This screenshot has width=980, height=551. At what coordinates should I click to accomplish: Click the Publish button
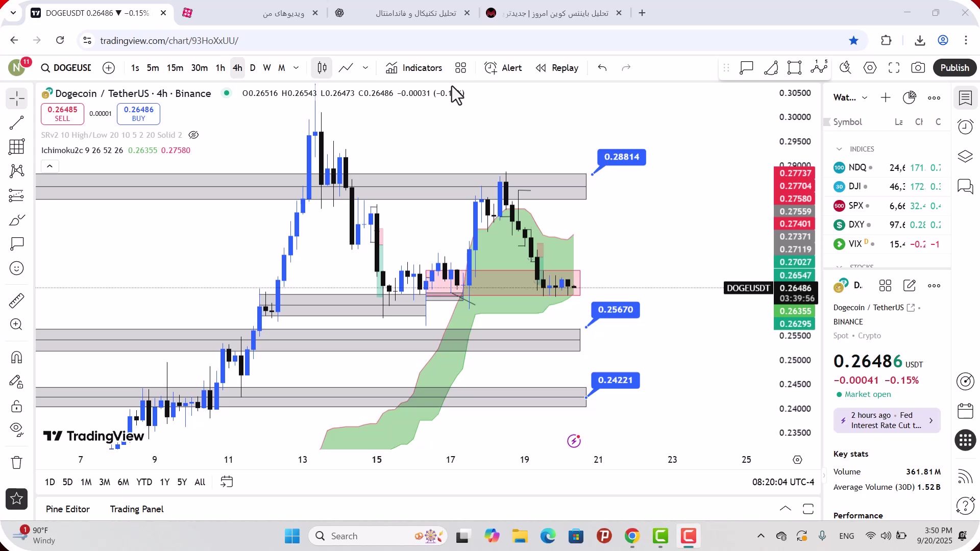coord(954,68)
